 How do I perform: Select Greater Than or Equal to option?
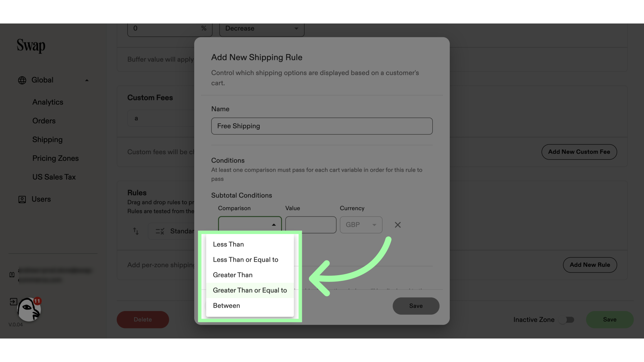(x=250, y=290)
